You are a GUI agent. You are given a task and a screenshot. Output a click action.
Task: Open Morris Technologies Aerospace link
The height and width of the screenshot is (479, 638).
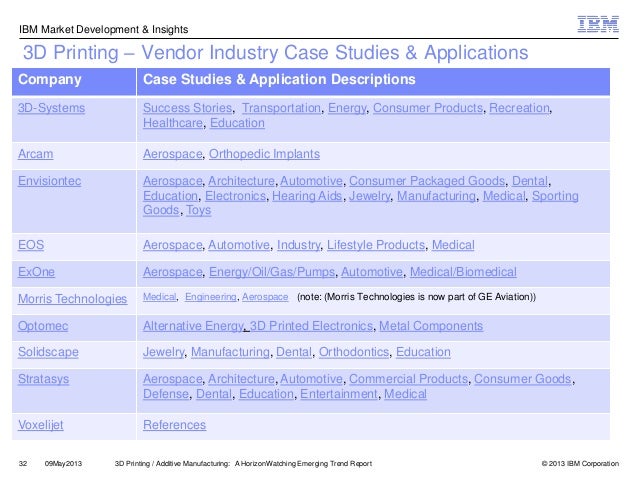[x=265, y=297]
